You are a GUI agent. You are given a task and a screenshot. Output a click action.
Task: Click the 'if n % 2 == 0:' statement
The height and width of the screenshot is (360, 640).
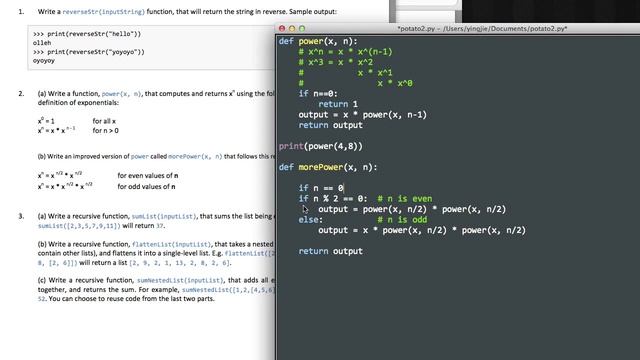[333, 199]
